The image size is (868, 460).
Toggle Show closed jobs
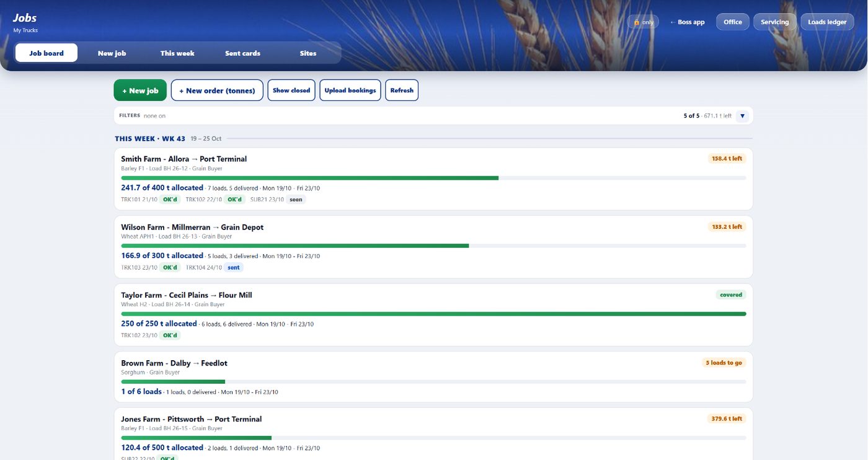[291, 91]
